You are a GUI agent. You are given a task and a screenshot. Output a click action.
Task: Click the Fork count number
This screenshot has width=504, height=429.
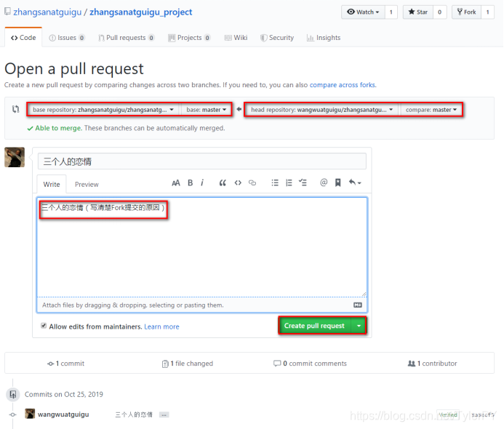tap(487, 12)
